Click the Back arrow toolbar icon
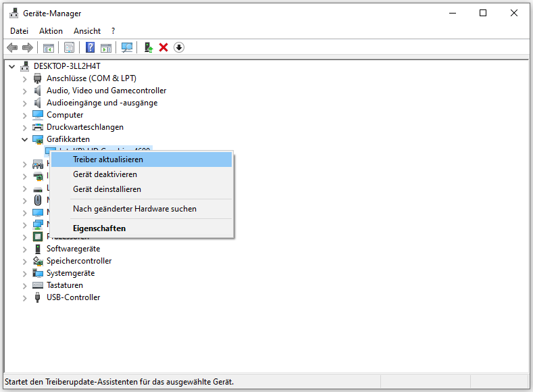This screenshot has width=533, height=392. pos(12,47)
